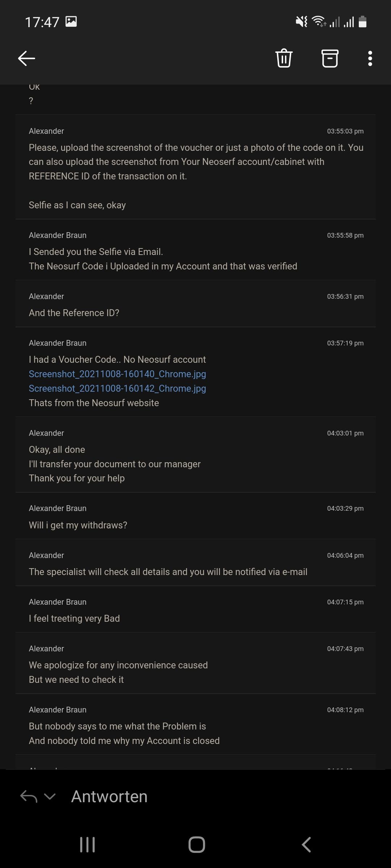Tap the muted sound icon in status bar

click(x=301, y=22)
